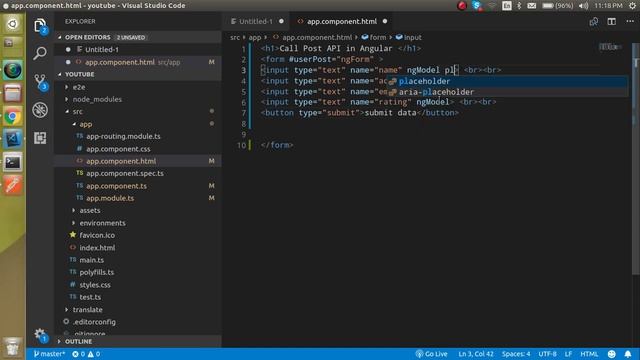
Task: Click the input breadcrumb segment
Action: point(409,37)
